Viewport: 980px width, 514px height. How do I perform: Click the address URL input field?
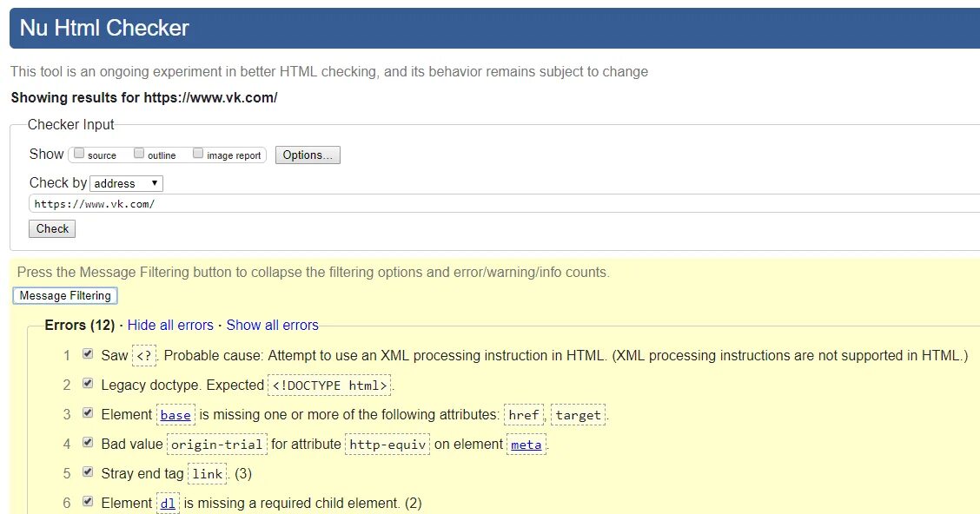tap(504, 204)
